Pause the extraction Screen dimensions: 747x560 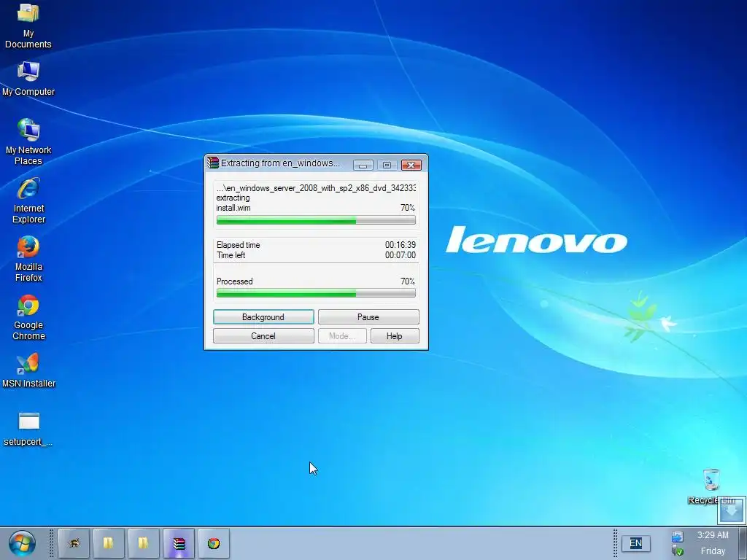[x=368, y=317]
